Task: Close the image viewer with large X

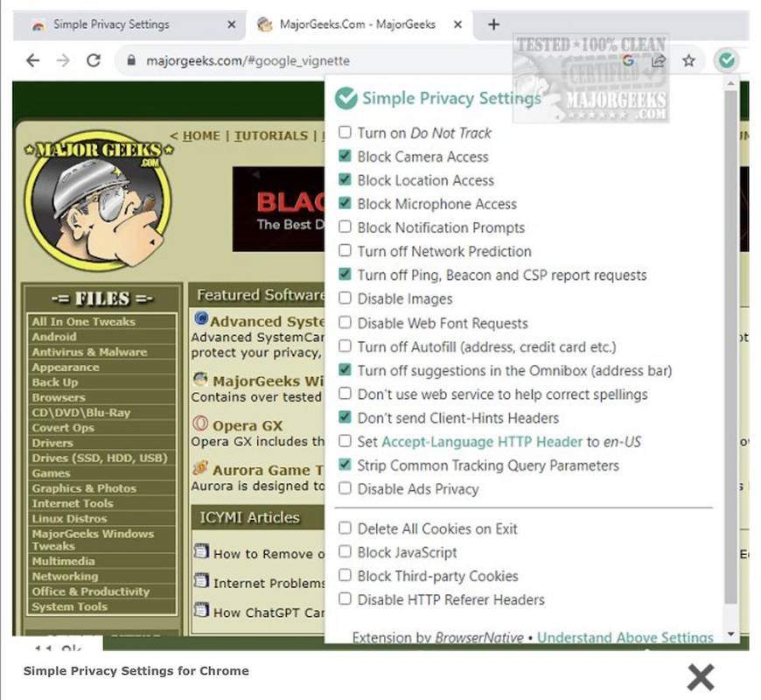Action: (x=701, y=676)
